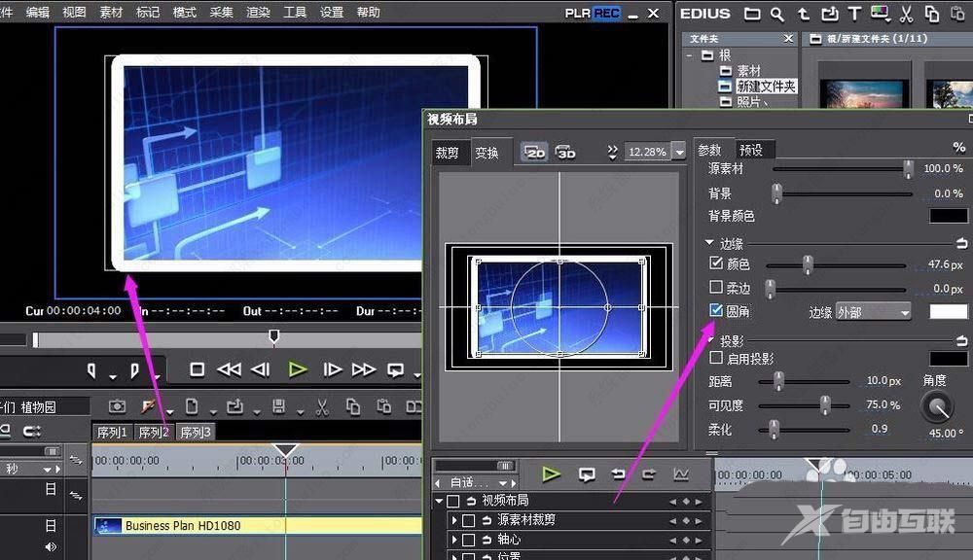Uncheck the 圆角 rounded corner checkbox
Viewport: 973px width, 560px height.
[716, 310]
